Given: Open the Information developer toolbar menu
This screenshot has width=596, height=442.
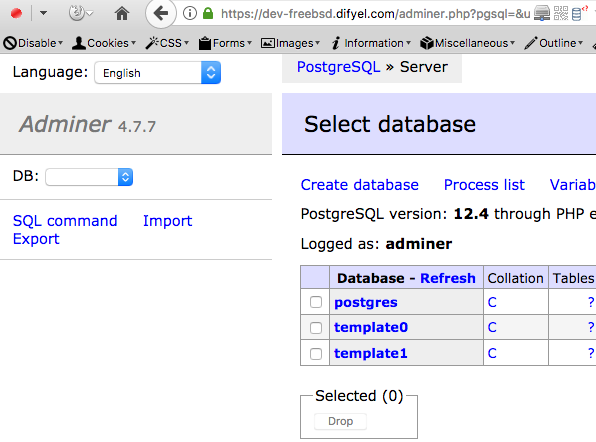Looking at the screenshot, I should coord(371,43).
